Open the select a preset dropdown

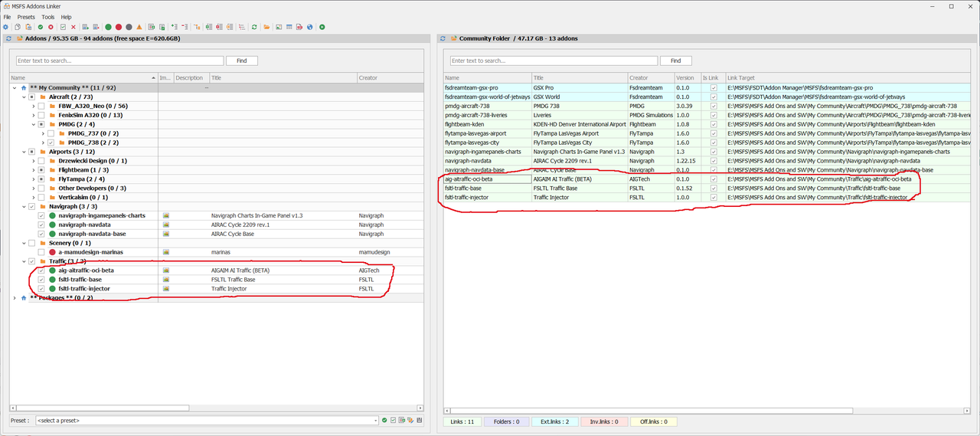coord(375,420)
